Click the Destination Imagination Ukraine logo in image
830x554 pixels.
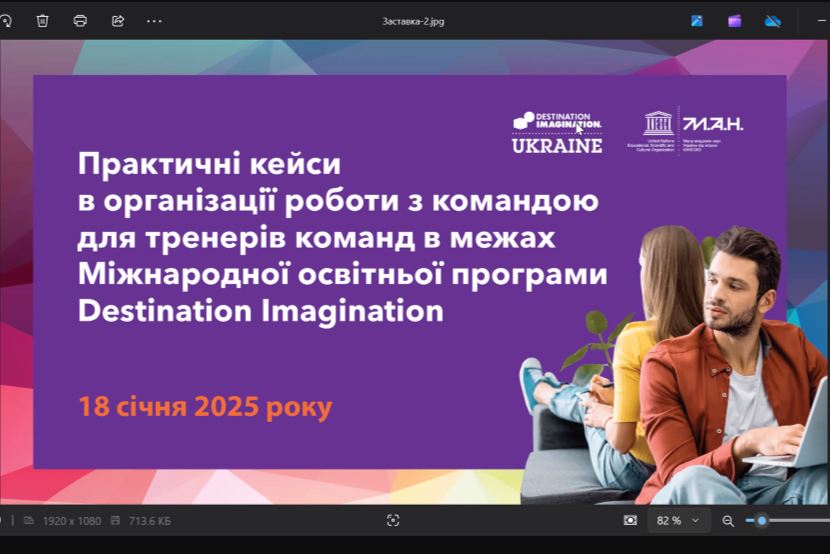(557, 132)
